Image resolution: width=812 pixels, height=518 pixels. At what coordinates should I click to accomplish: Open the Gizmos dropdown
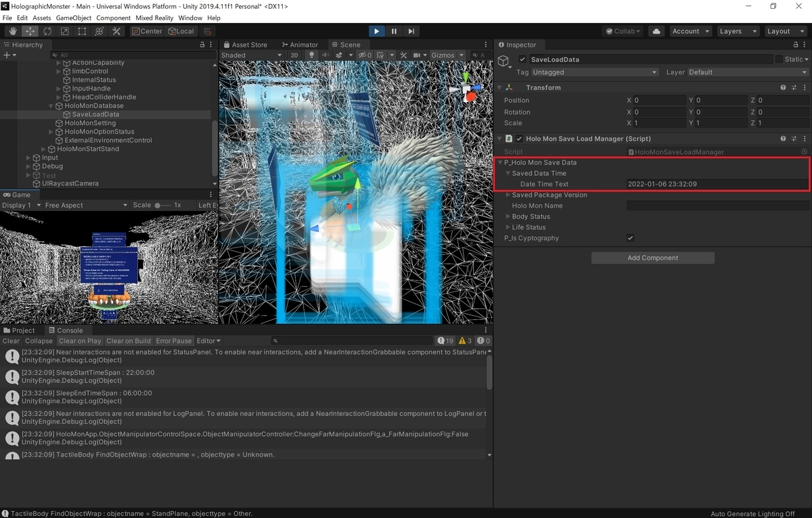click(447, 55)
